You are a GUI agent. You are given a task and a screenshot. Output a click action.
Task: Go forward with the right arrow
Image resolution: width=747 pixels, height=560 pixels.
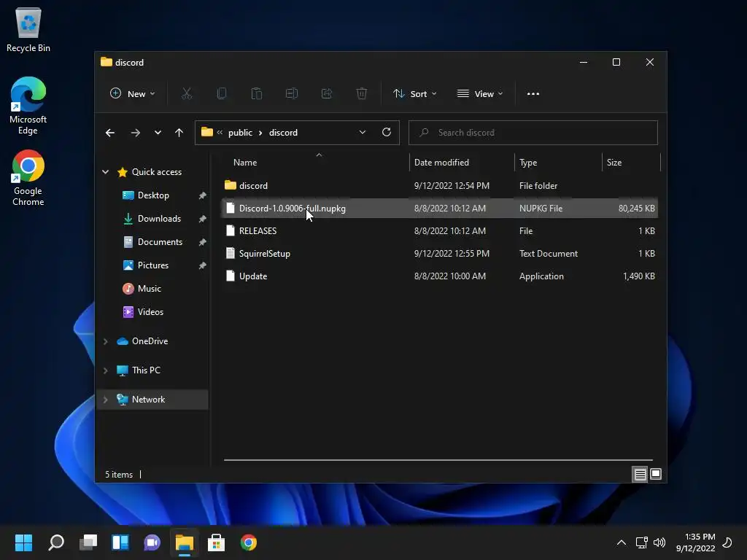click(136, 133)
